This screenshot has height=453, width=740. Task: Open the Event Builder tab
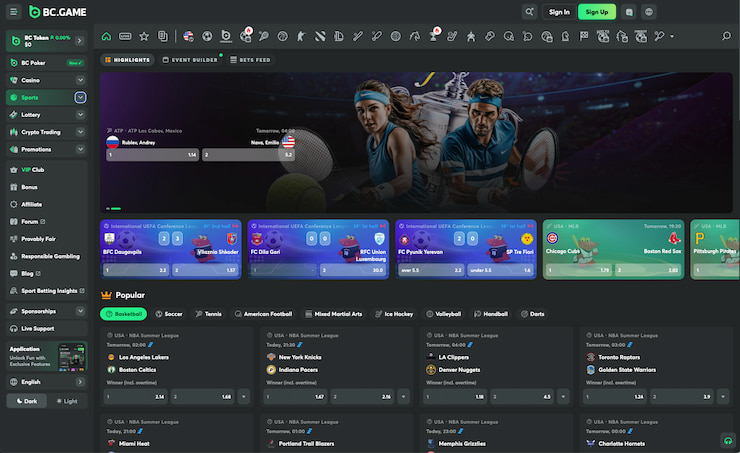coord(190,60)
